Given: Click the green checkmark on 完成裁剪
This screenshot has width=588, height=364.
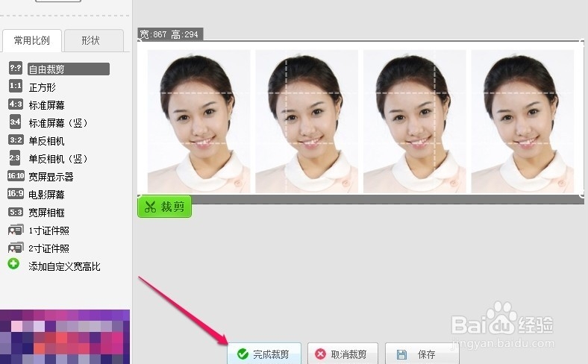Looking at the screenshot, I should coord(243,354).
